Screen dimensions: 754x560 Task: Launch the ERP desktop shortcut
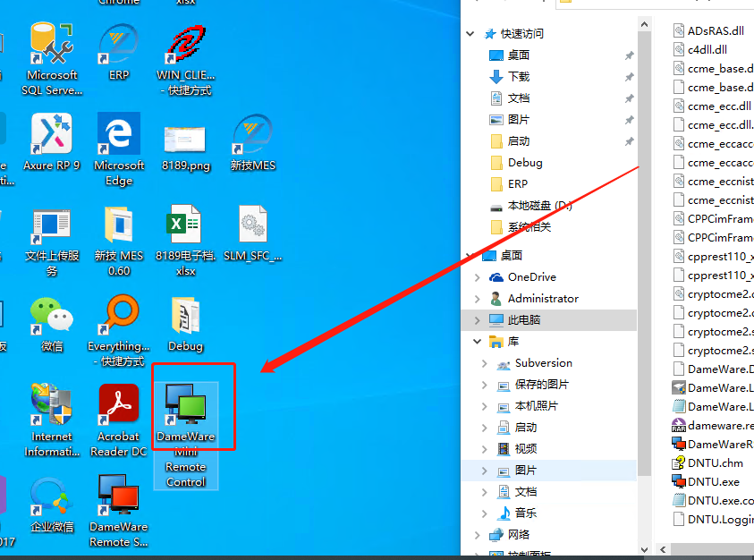[119, 52]
